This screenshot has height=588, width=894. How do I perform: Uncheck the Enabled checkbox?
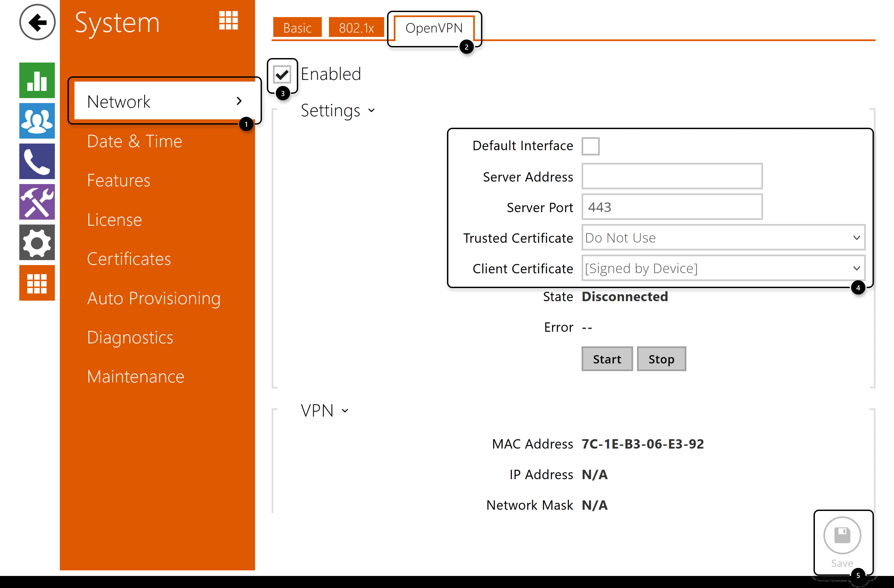point(282,75)
